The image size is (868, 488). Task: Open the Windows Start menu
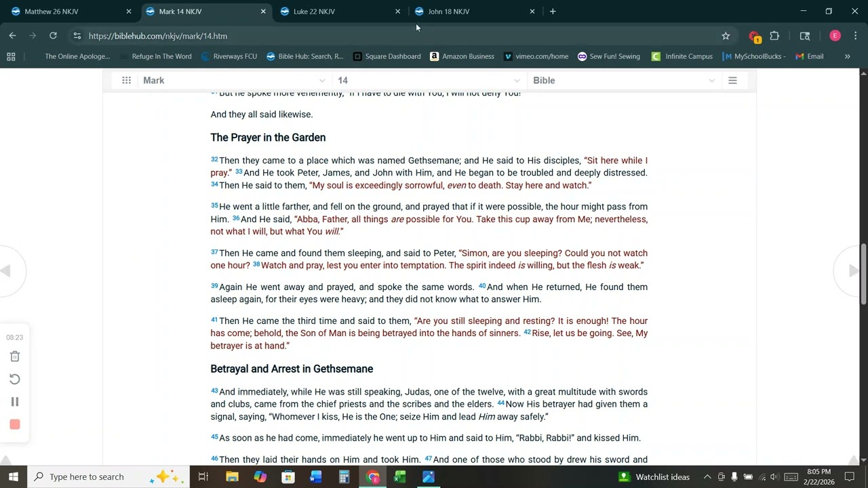[14, 476]
